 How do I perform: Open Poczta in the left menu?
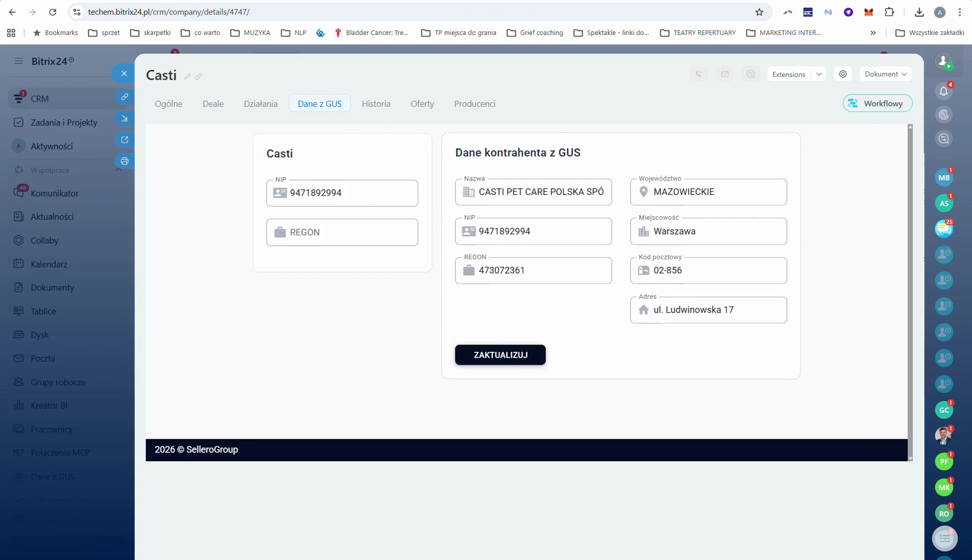click(x=43, y=358)
